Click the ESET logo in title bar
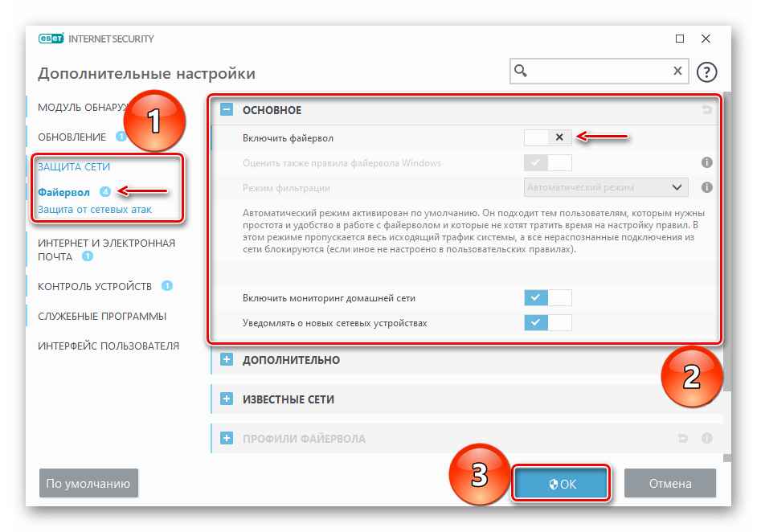The height and width of the screenshot is (532, 757). coord(51,39)
